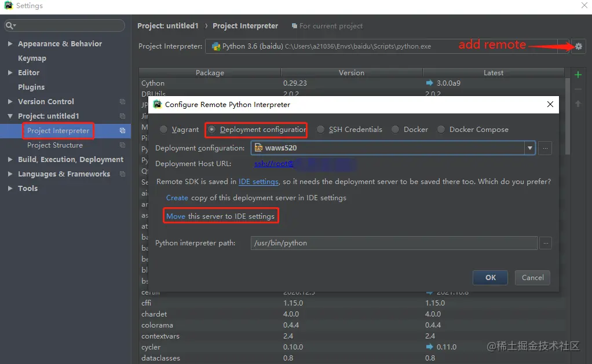592x364 pixels.
Task: Expand Appearance & Behavior section
Action: pyautogui.click(x=10, y=44)
